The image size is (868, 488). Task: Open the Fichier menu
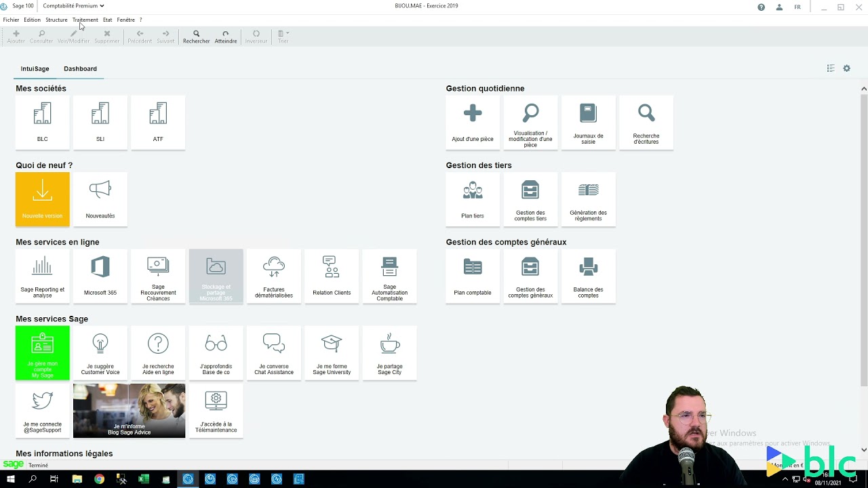coord(11,20)
